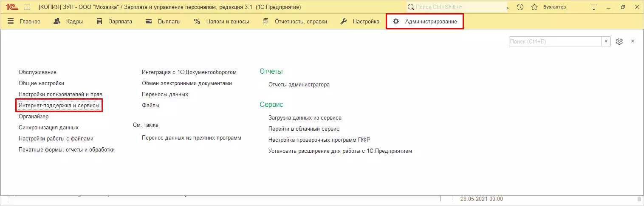Image resolution: width=644 pixels, height=206 pixels.
Task: Open menu settings gear icon
Action: pyautogui.click(x=619, y=41)
